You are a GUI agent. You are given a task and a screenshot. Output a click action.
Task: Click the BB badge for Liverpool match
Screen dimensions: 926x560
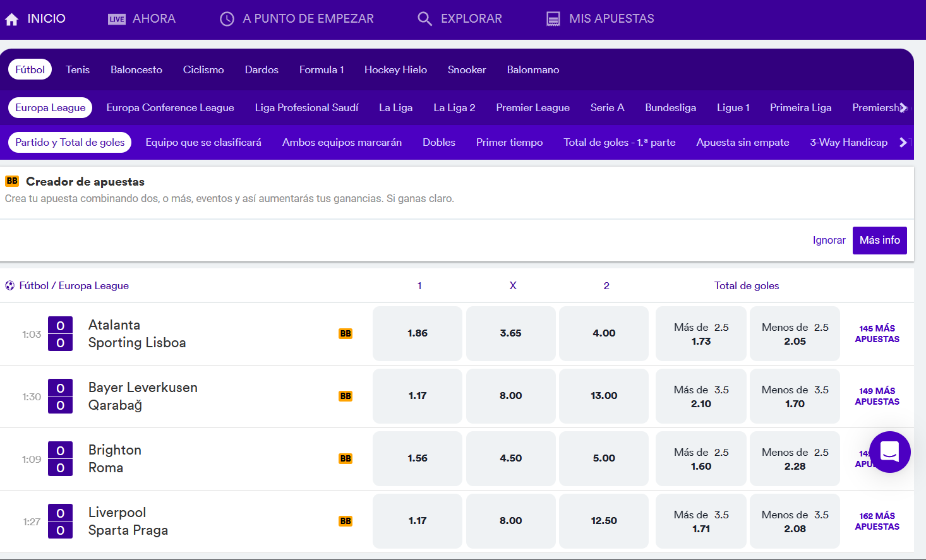click(x=346, y=521)
